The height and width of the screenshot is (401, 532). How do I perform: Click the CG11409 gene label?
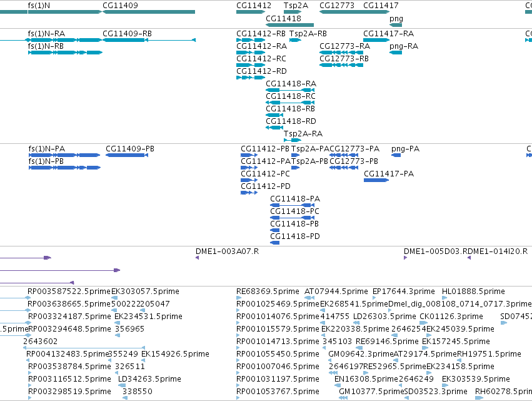[x=121, y=6]
